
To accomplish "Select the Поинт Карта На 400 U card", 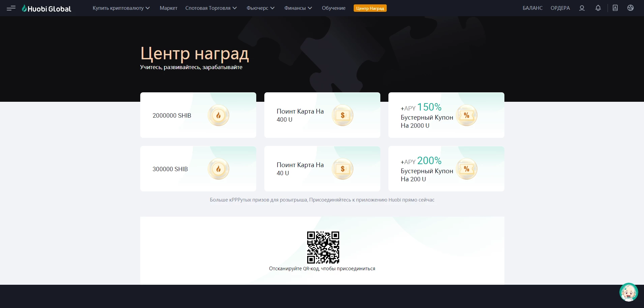I will (x=322, y=115).
